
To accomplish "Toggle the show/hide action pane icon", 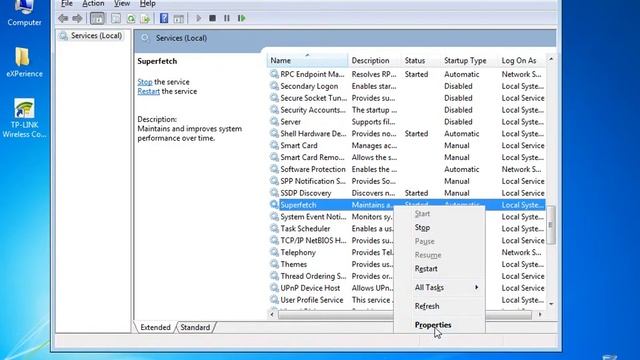I will 179,18.
